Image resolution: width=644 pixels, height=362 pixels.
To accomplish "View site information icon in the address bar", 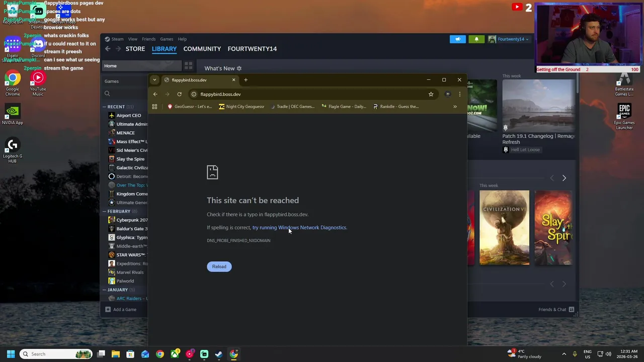I will pos(194,94).
